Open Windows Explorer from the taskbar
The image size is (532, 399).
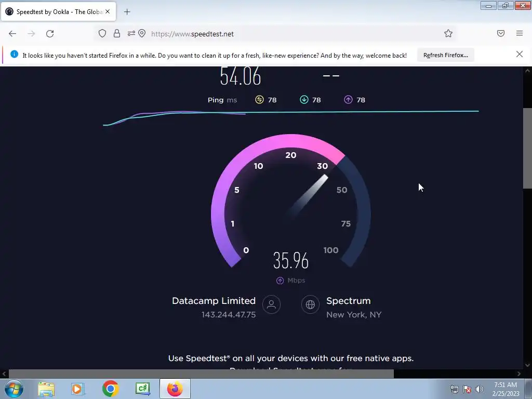click(46, 389)
